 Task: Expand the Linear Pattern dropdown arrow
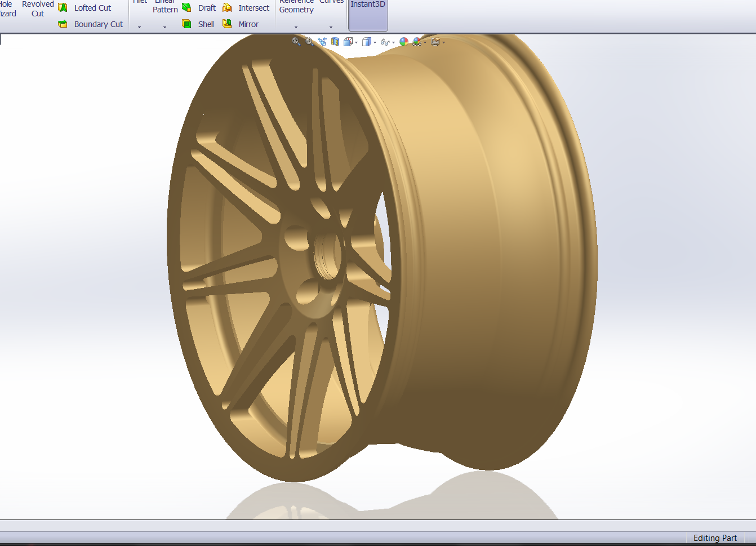click(164, 27)
